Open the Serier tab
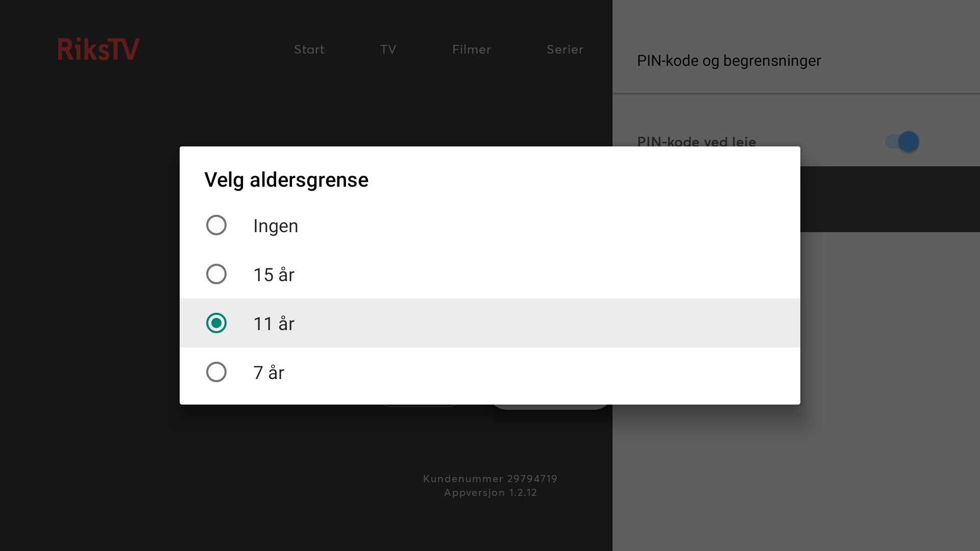Viewport: 980px width, 551px height. (565, 49)
